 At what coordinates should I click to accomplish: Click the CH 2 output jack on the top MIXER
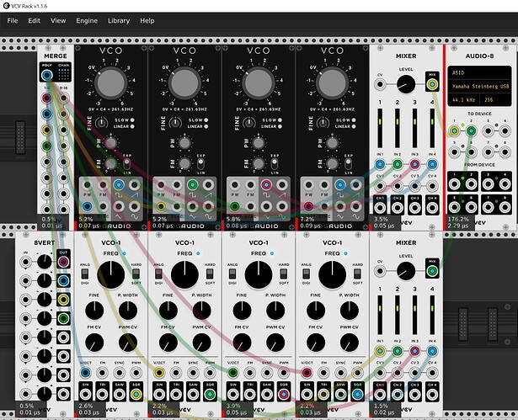398,208
